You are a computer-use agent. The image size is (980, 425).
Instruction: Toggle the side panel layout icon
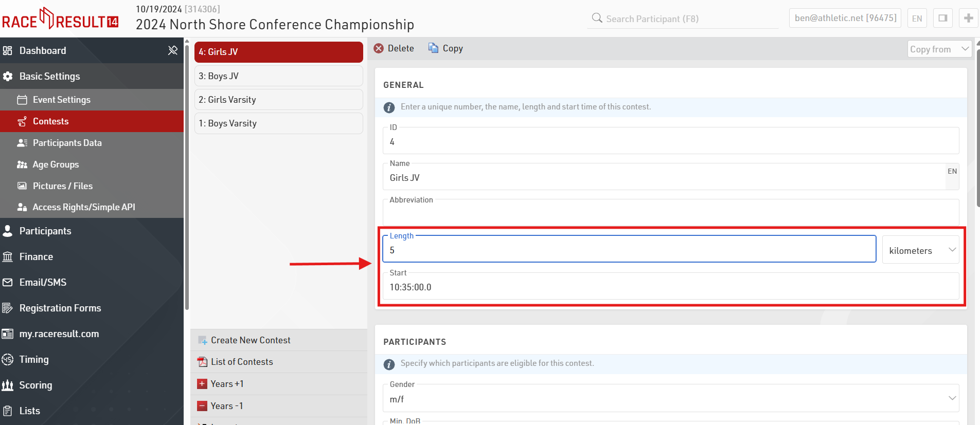[942, 18]
